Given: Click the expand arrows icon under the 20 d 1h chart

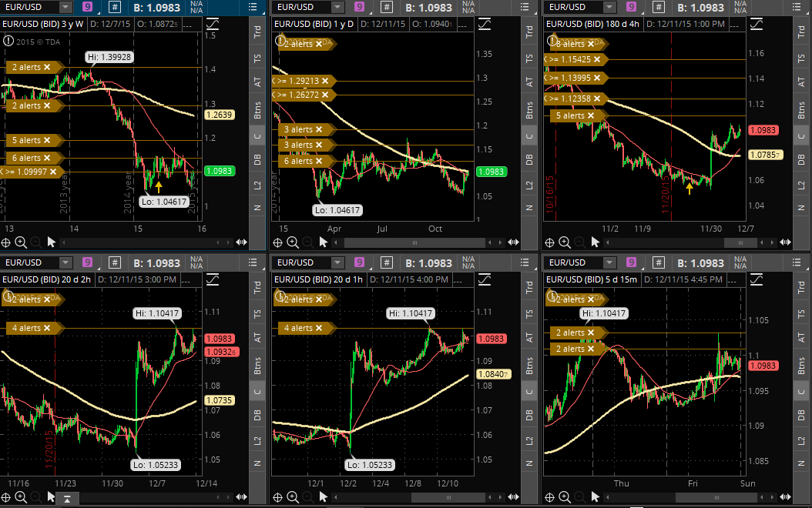Looking at the screenshot, I should point(513,497).
